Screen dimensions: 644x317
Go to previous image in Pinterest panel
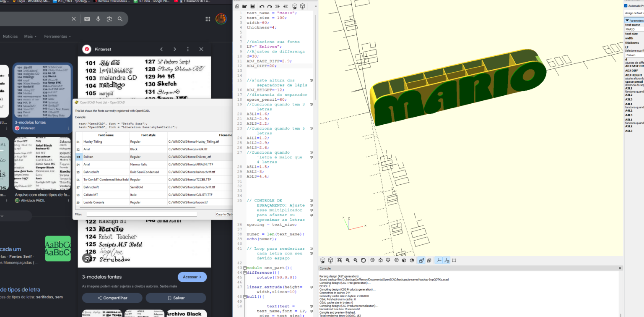[161, 49]
